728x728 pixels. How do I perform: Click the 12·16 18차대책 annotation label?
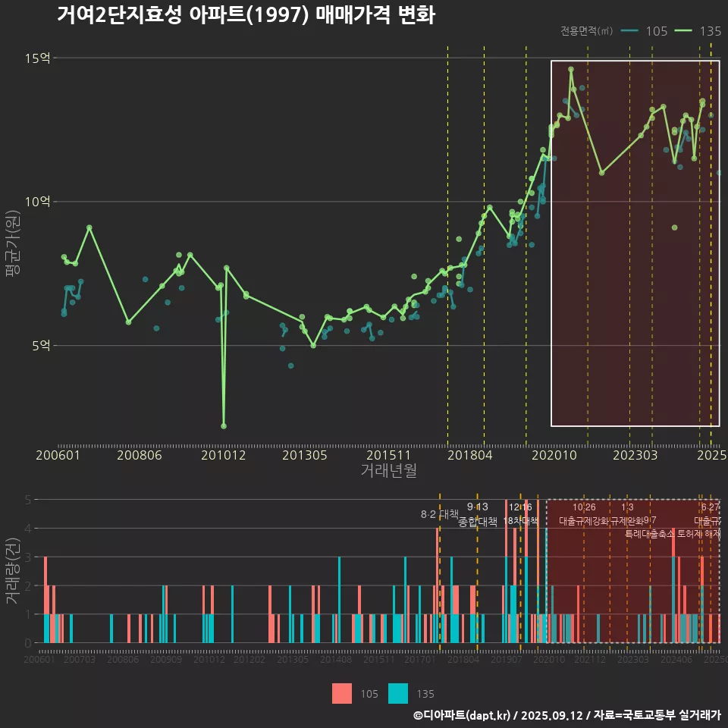(520, 514)
